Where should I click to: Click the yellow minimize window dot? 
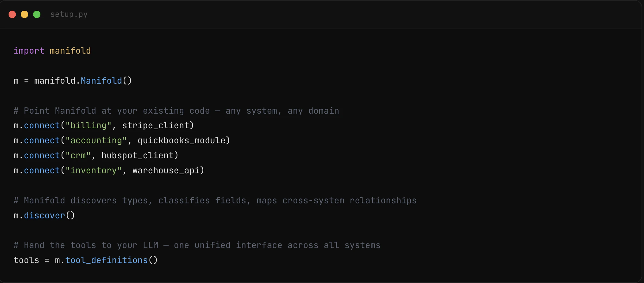24,14
